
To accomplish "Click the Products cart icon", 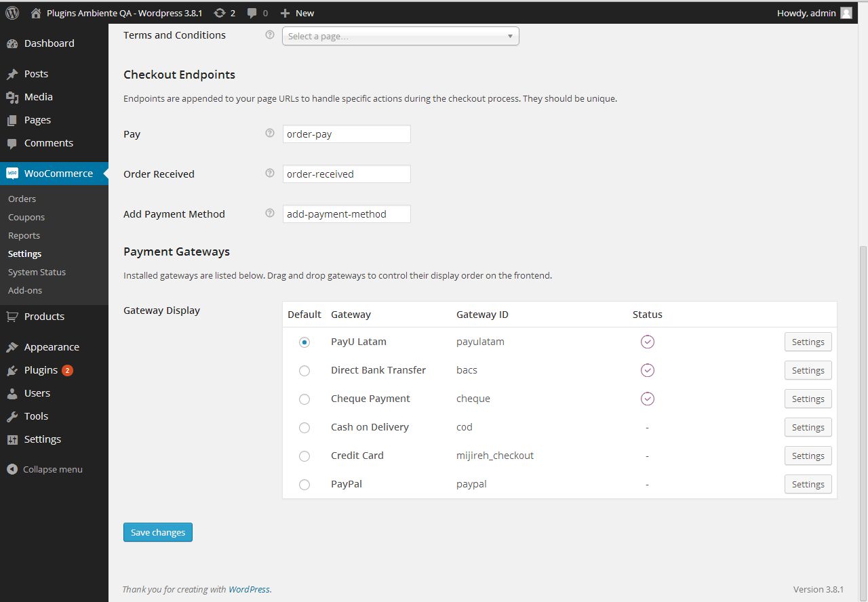I will click(x=12, y=317).
